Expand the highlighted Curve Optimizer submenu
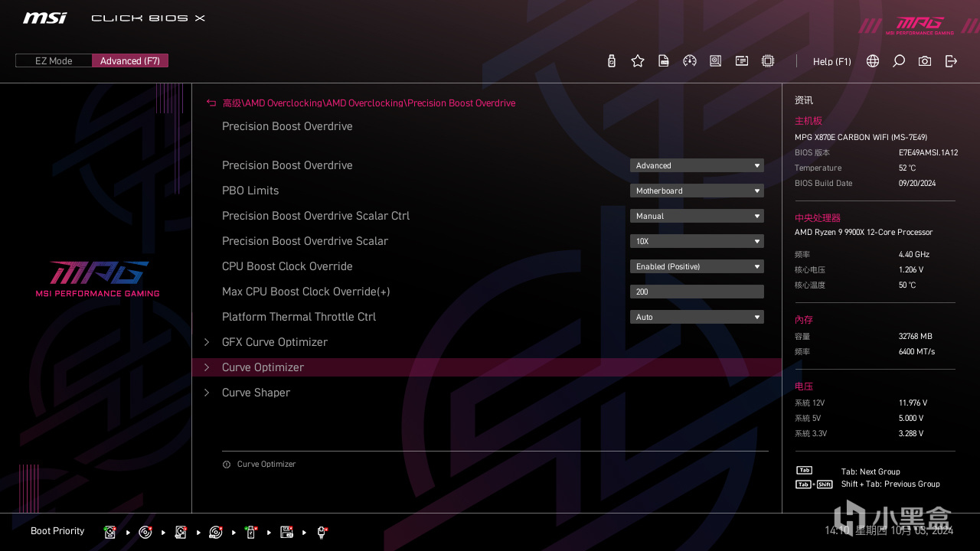The image size is (980, 551). [486, 367]
